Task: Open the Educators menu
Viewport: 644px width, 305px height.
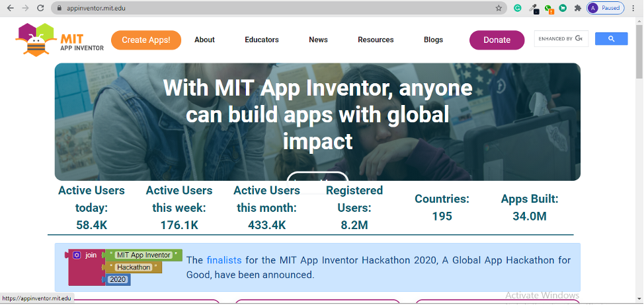Action: pos(262,40)
